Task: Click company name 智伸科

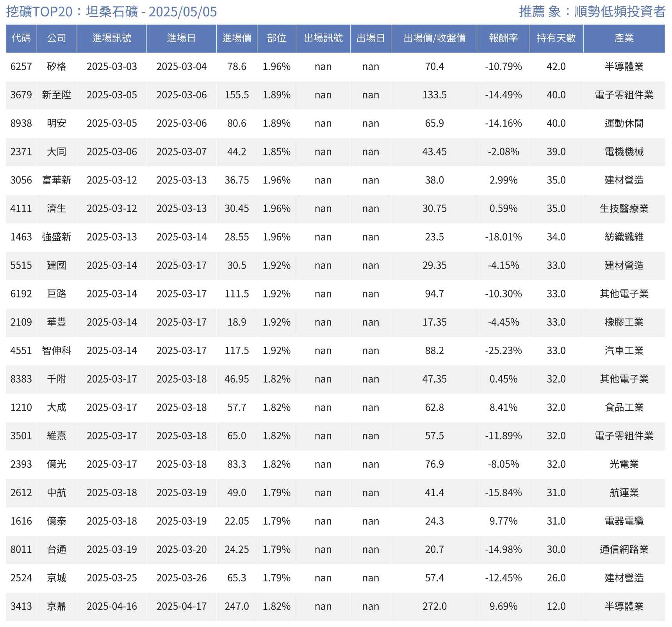Action: [x=57, y=351]
